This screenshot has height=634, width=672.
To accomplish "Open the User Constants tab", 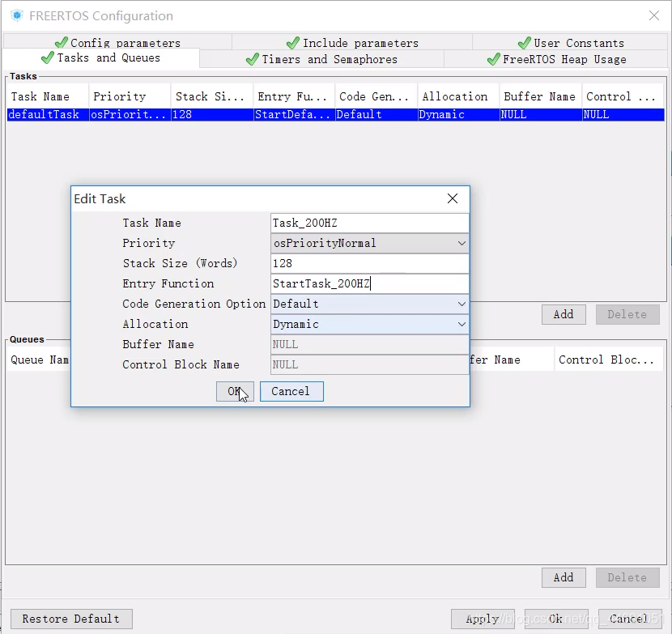I will pos(571,42).
